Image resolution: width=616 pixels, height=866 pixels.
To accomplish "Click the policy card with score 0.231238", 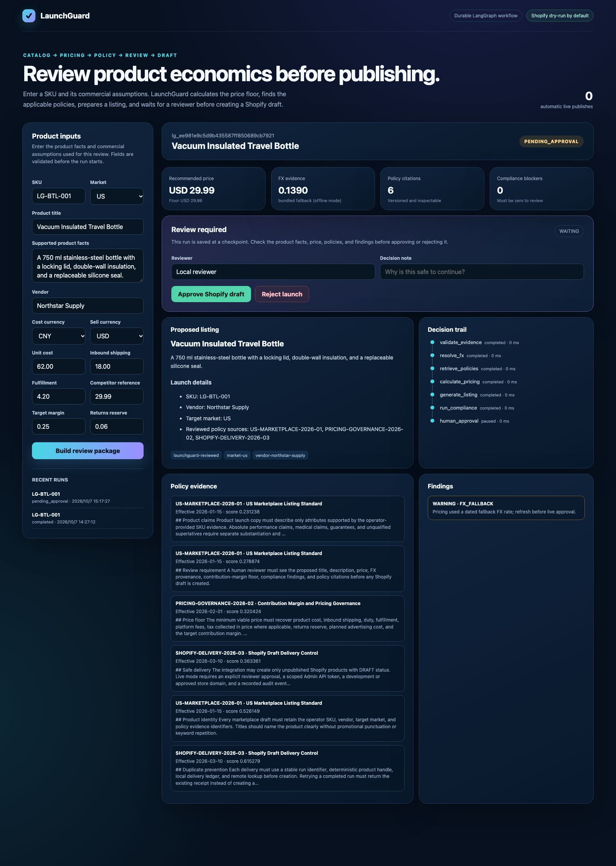I will pyautogui.click(x=287, y=519).
